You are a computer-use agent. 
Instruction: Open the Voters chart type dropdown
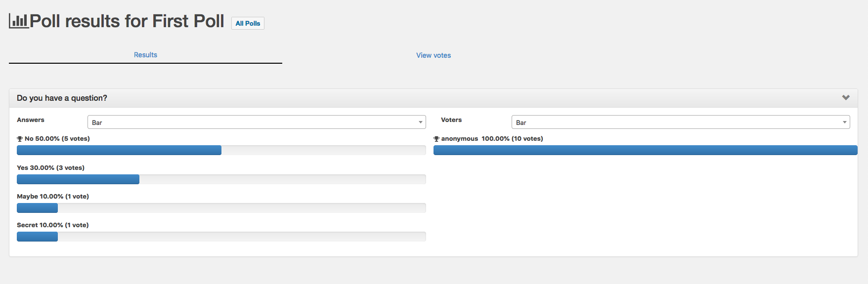[680, 122]
